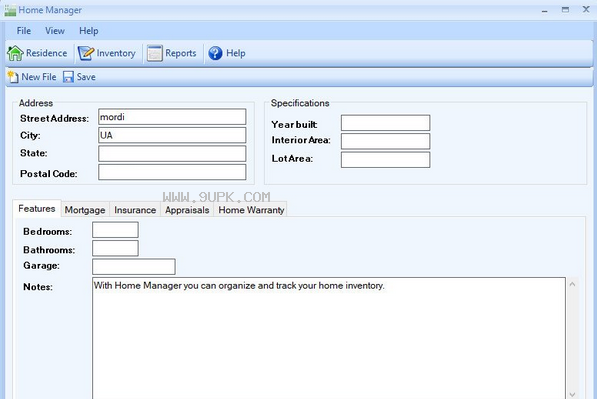This screenshot has height=399, width=597.
Task: Focus the City field containing UA
Action: tap(172, 135)
